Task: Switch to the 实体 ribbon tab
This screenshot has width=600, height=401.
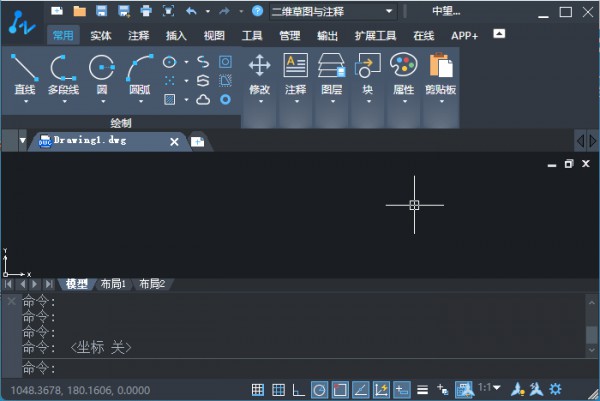Action: tap(101, 36)
